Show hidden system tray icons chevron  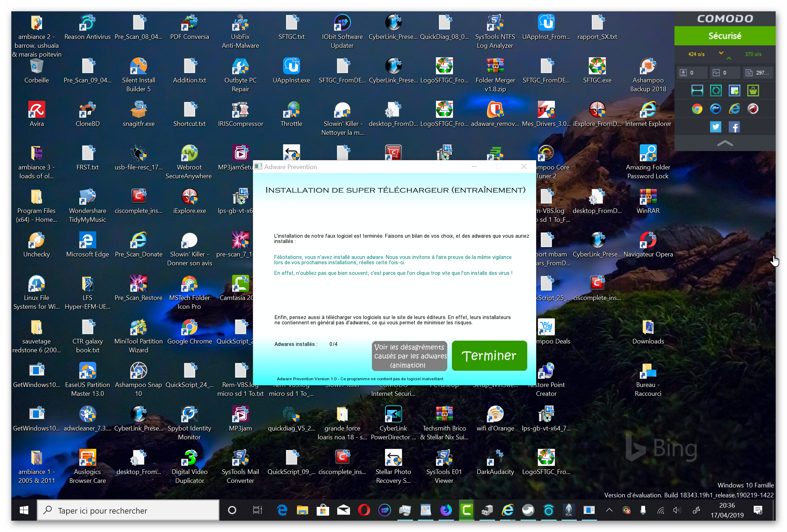(609, 510)
